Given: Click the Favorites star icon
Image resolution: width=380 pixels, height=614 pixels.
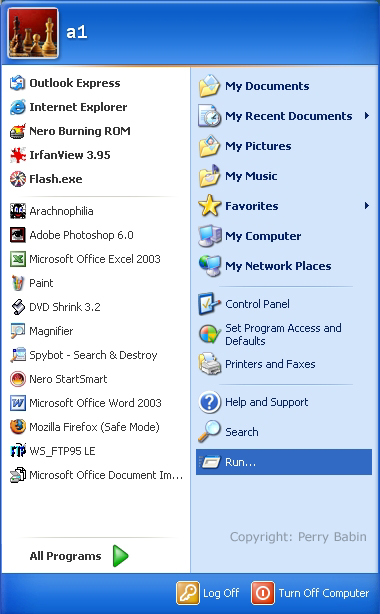Looking at the screenshot, I should (209, 206).
